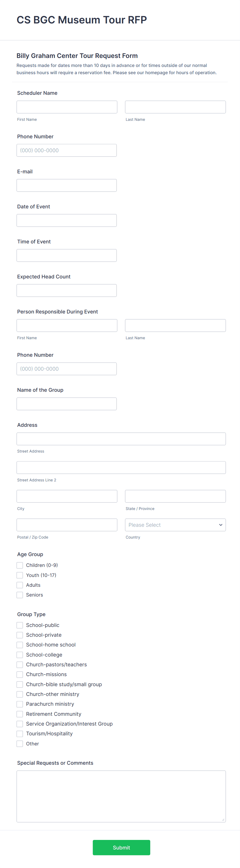Click the scheduler First Name field
The height and width of the screenshot is (868, 240).
click(x=67, y=107)
